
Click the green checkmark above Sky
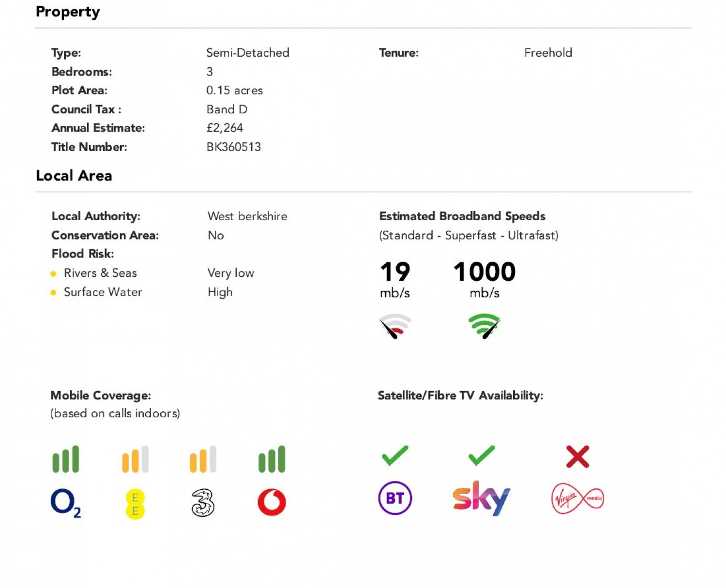482,455
